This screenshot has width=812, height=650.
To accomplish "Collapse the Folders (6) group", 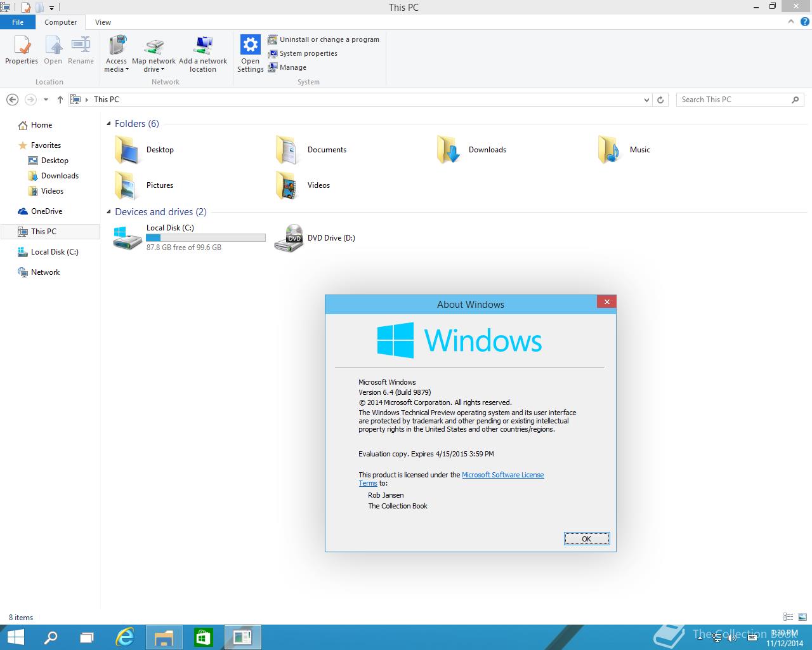I will coord(108,124).
